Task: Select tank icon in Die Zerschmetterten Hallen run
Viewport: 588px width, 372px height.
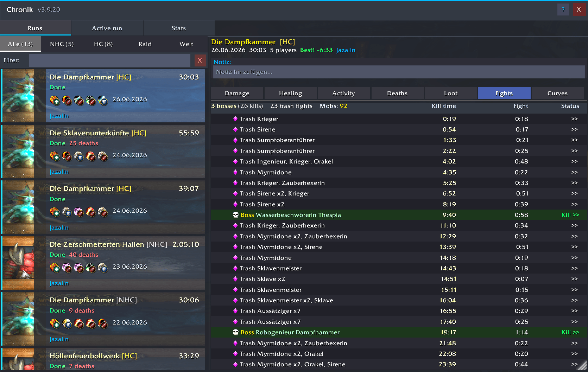Action: [103, 268]
